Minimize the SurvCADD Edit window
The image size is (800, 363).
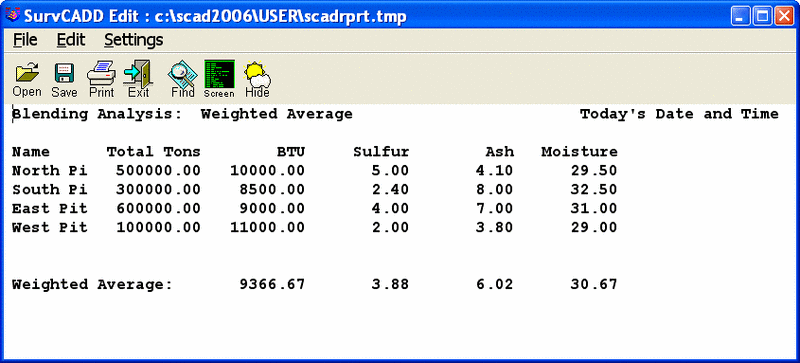point(740,16)
